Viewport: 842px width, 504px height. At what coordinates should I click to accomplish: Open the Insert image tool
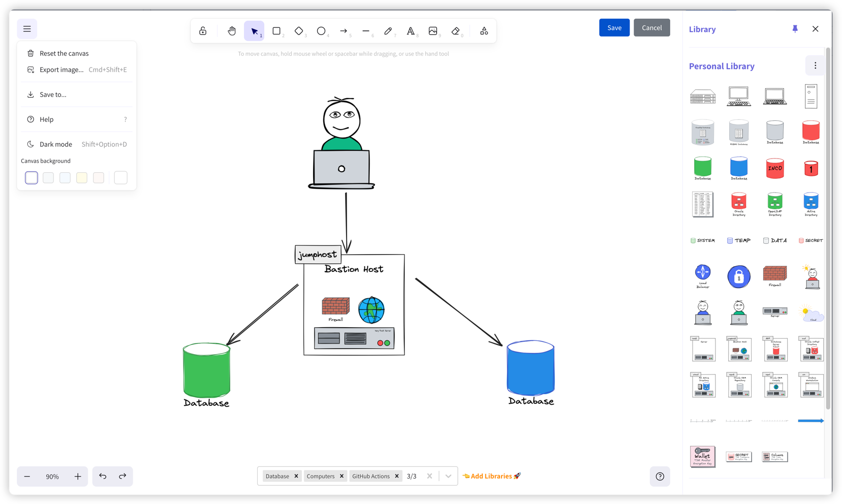point(433,30)
